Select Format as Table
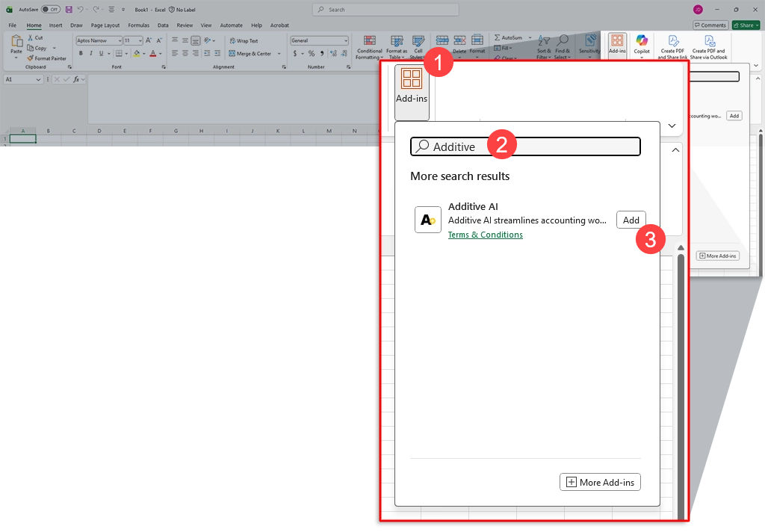The height and width of the screenshot is (532, 765). click(397, 46)
